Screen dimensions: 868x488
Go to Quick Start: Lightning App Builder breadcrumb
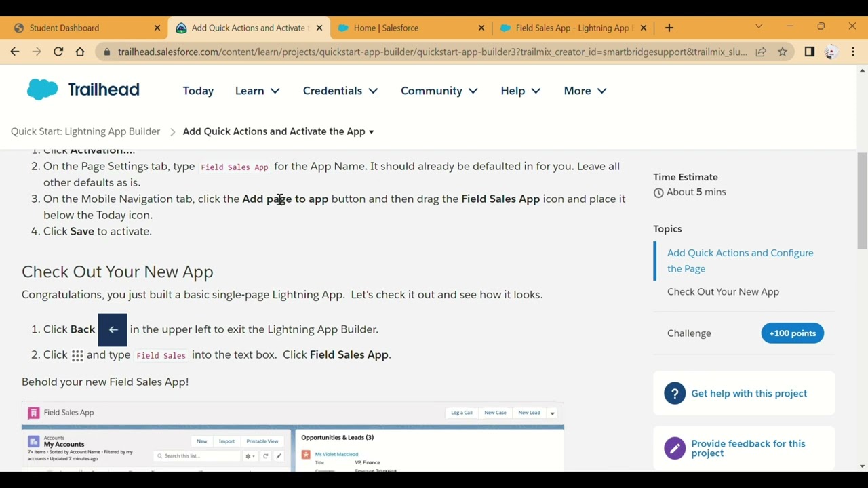coord(85,131)
